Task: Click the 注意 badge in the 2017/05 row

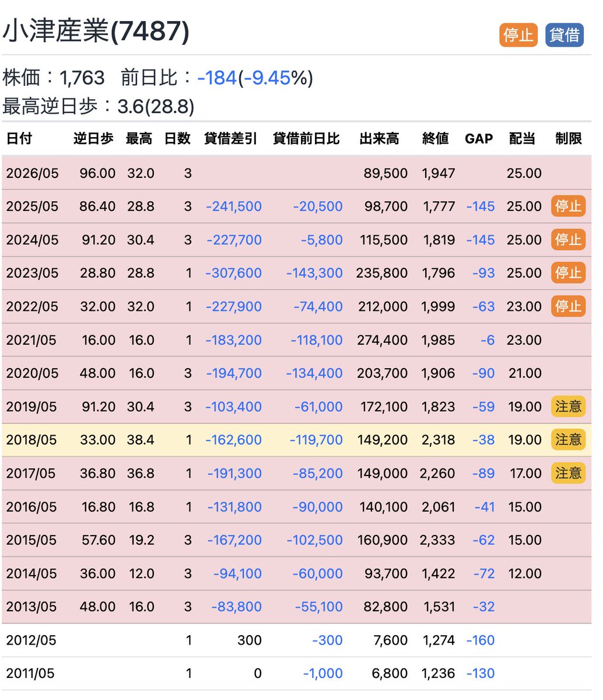Action: point(568,473)
